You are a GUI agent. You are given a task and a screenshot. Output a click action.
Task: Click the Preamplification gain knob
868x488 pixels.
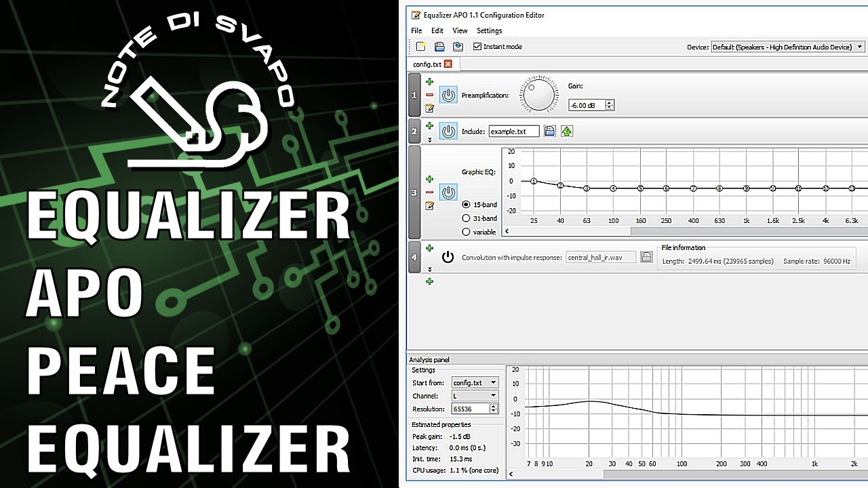click(x=539, y=95)
